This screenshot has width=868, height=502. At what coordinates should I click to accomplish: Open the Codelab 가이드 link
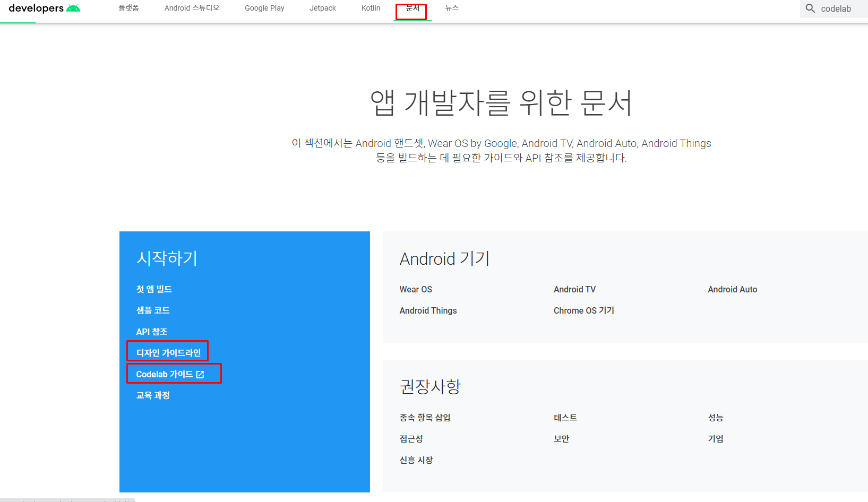pos(165,374)
